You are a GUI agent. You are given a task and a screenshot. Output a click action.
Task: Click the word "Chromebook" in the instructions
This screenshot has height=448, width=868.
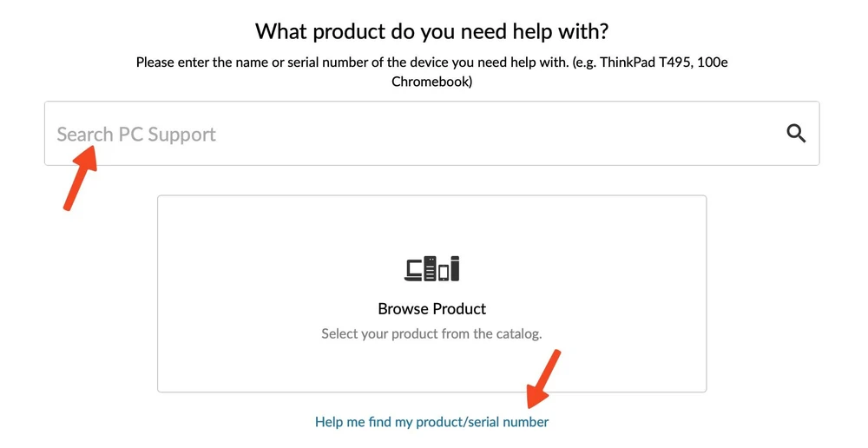[x=431, y=82]
